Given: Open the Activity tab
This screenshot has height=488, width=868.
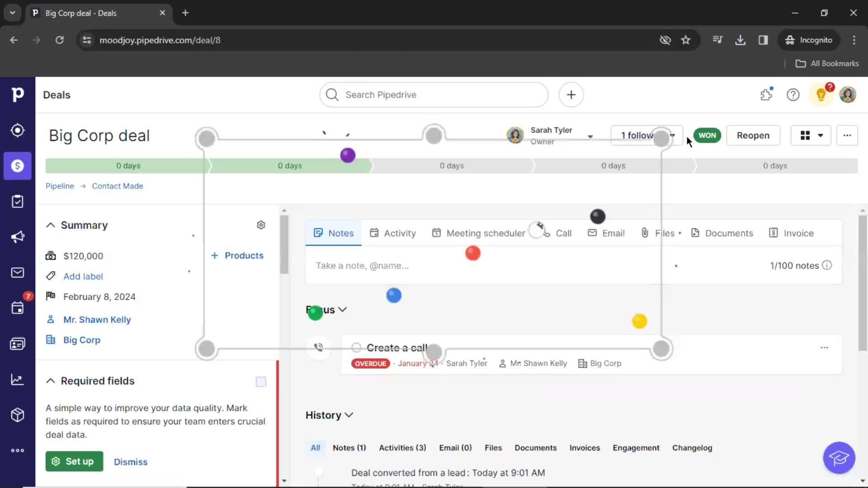Looking at the screenshot, I should 400,233.
